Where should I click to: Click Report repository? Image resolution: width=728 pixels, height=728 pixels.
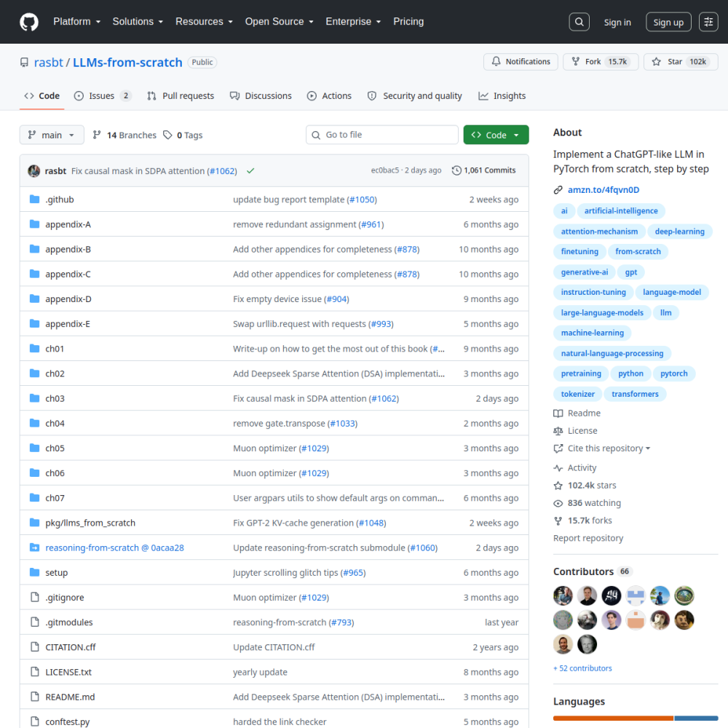tap(587, 538)
